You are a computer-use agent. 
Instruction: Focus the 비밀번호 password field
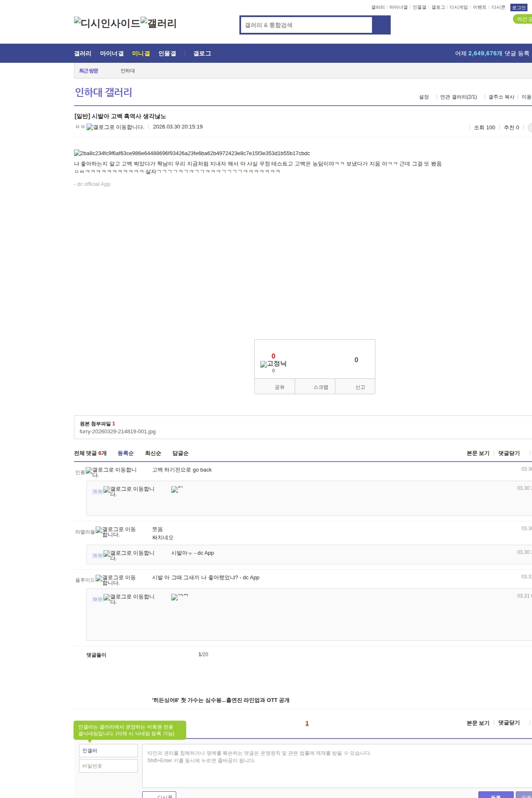108,766
